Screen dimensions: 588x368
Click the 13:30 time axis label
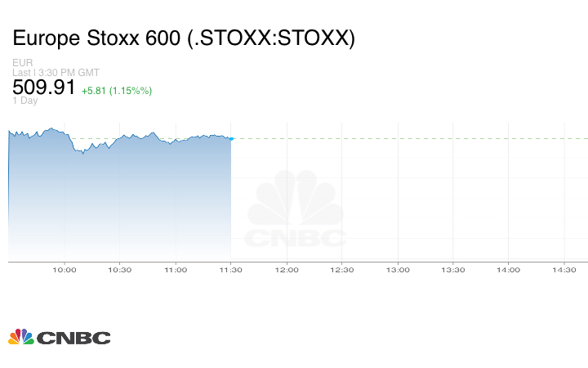pos(453,270)
